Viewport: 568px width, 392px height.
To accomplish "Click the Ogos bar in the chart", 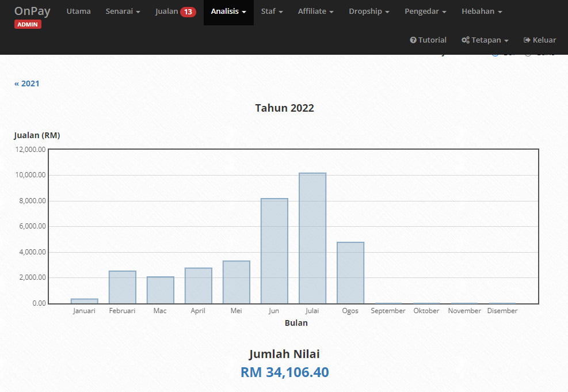I will click(350, 273).
